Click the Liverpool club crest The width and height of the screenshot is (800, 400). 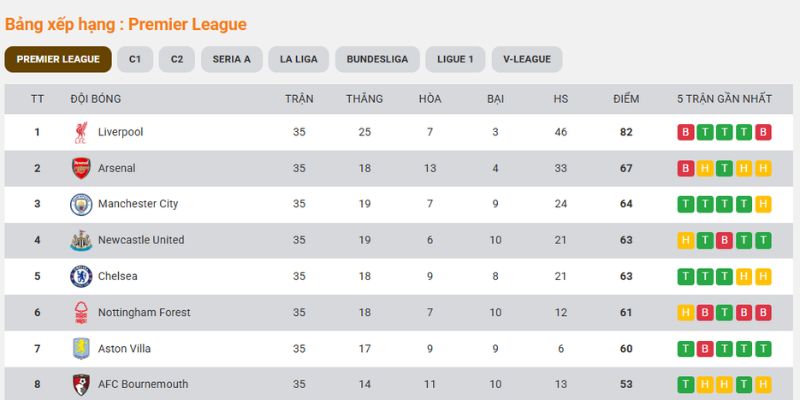coord(81,132)
